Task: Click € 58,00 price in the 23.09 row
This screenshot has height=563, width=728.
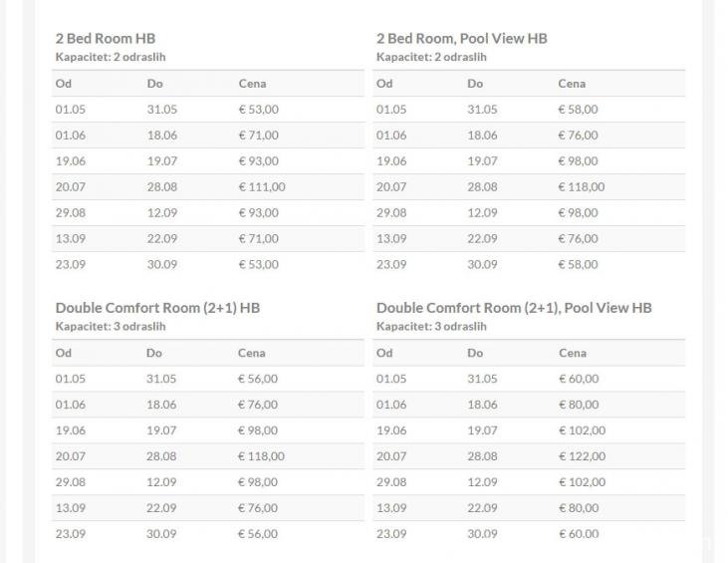Action: 578,264
